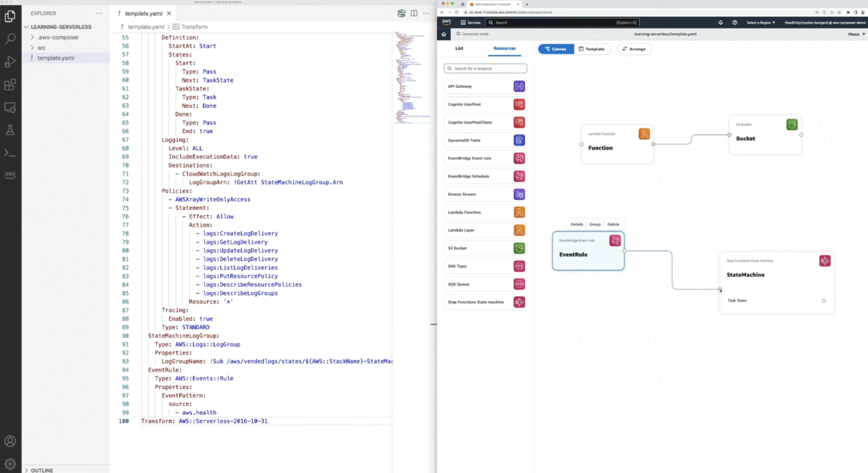Click the Task State output port circle
868x473 pixels.
824,301
